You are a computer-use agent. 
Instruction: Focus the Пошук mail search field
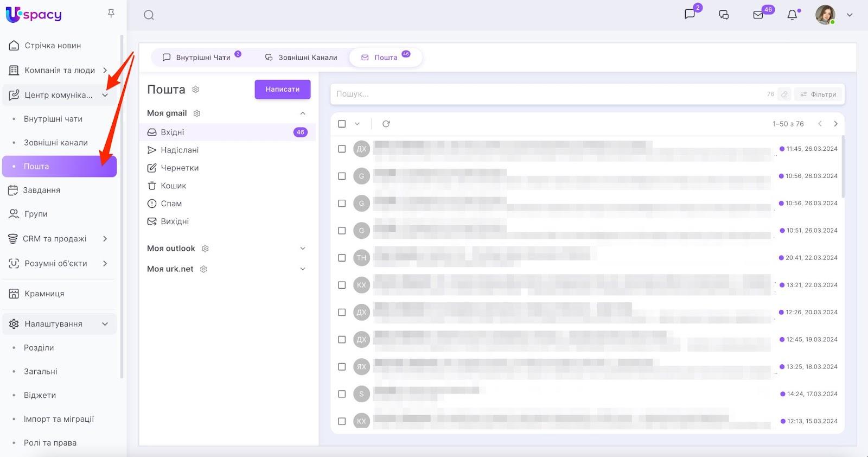tap(547, 94)
